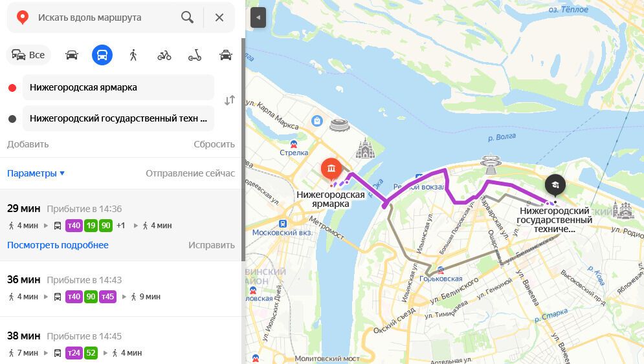Viewport: 644px width, 364px height.
Task: Select the taxi route mode icon
Action: click(225, 55)
